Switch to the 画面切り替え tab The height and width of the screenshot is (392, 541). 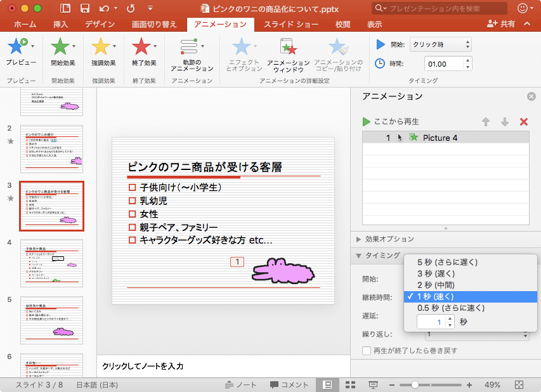[154, 24]
